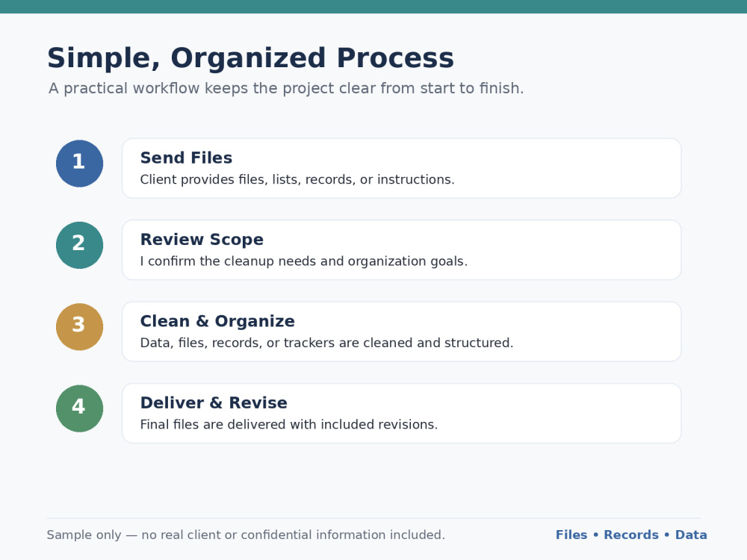
Task: Click text about client providing files
Action: pyautogui.click(x=297, y=179)
